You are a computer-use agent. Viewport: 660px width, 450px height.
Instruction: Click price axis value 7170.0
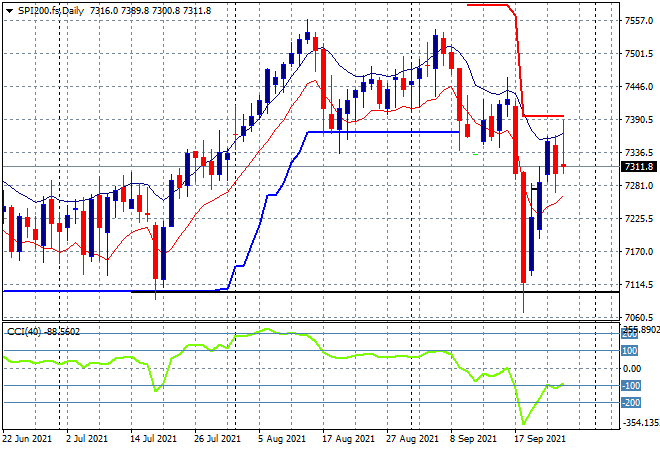639,252
